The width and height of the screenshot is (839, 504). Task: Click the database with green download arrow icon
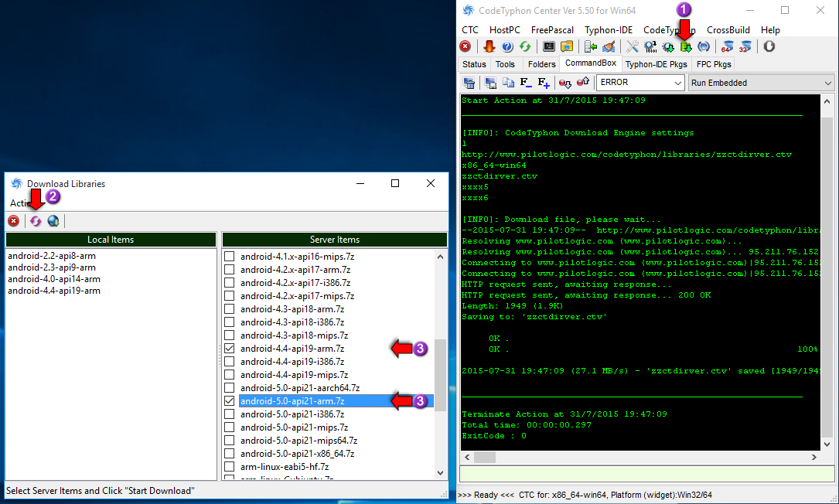point(686,47)
